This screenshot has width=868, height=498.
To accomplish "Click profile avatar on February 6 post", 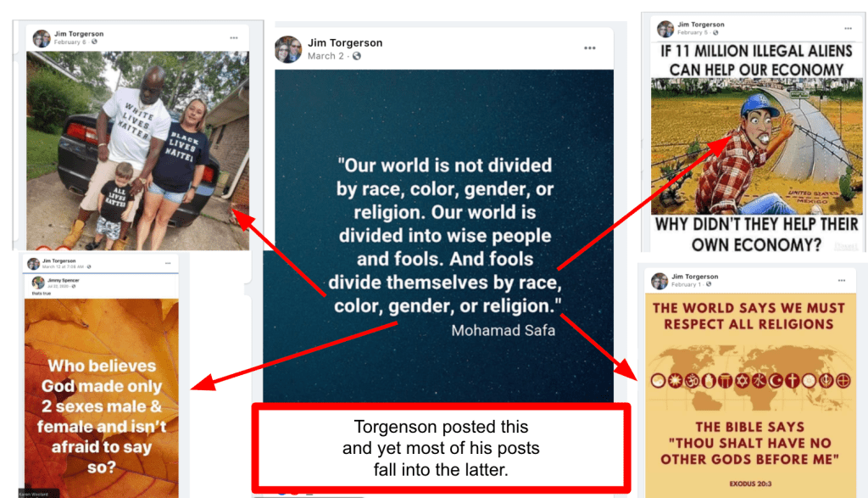I will (42, 38).
